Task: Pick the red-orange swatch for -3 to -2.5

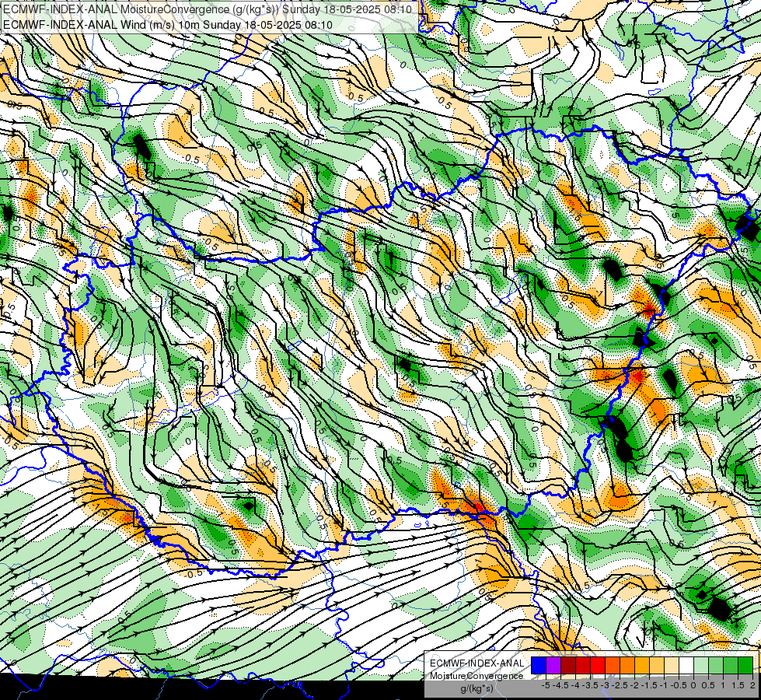Action: tap(613, 666)
